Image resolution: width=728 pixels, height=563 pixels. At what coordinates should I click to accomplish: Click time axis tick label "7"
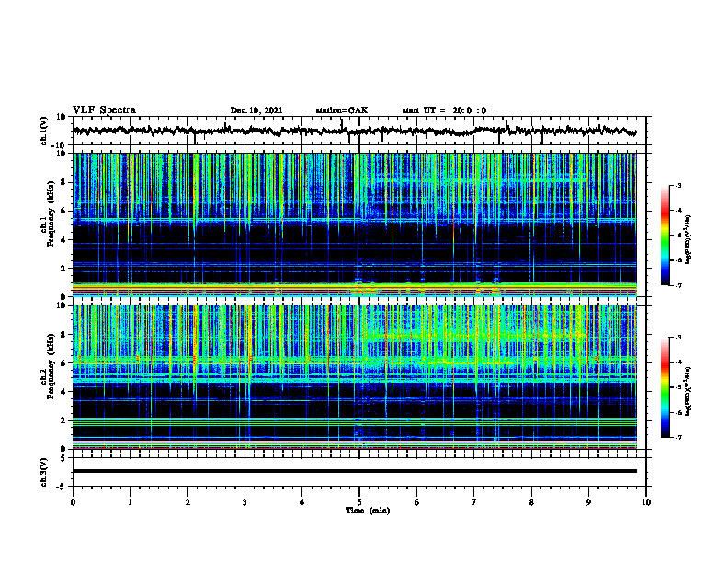(474, 502)
